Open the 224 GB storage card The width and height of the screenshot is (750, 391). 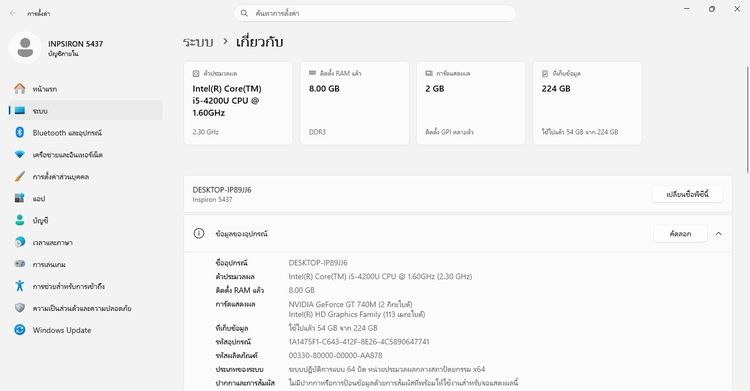click(587, 103)
